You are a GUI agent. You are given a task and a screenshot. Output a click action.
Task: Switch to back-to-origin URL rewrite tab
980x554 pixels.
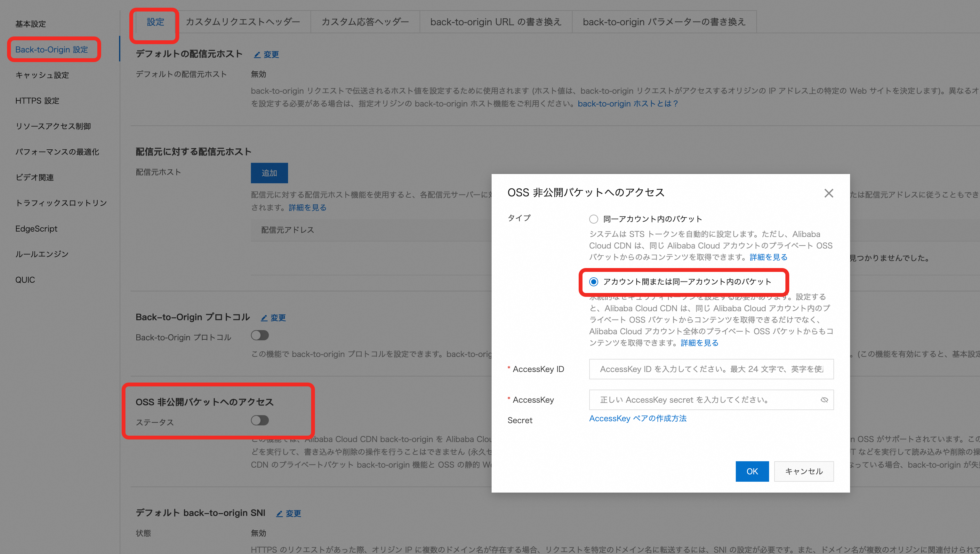495,22
